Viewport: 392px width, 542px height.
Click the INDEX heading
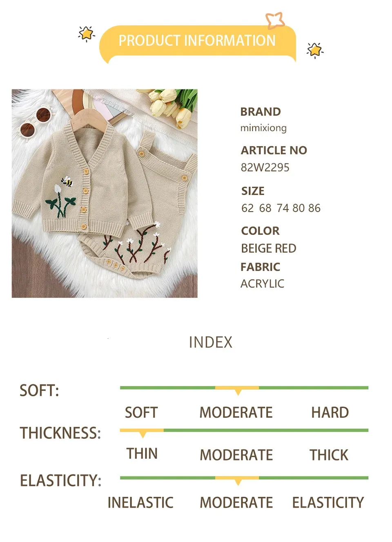click(x=211, y=342)
